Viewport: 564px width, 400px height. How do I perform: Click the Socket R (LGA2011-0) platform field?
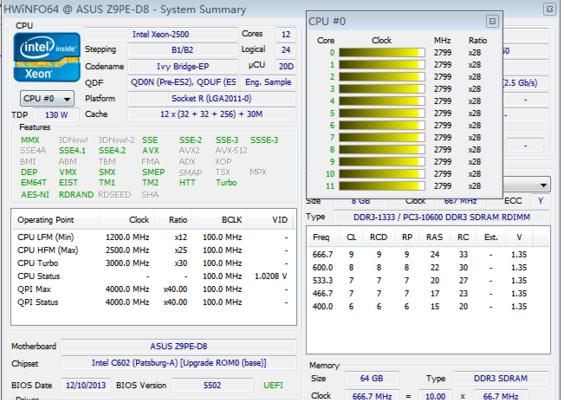[x=212, y=99]
